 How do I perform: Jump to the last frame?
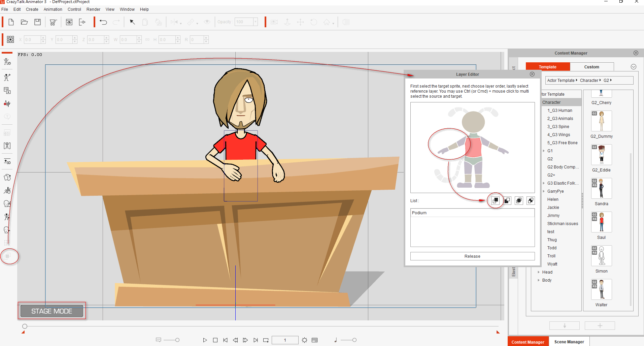256,340
